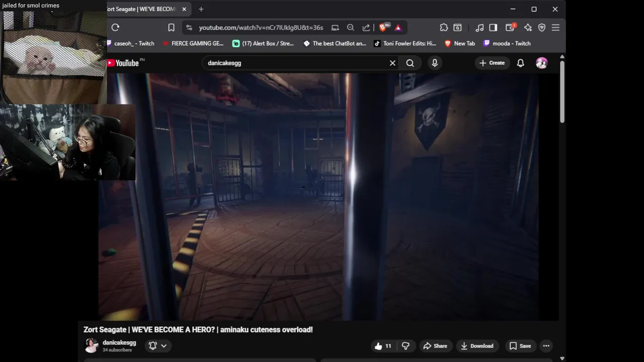Click the tab search icon beside extensions
The width and height of the screenshot is (644, 362).
(457, 28)
